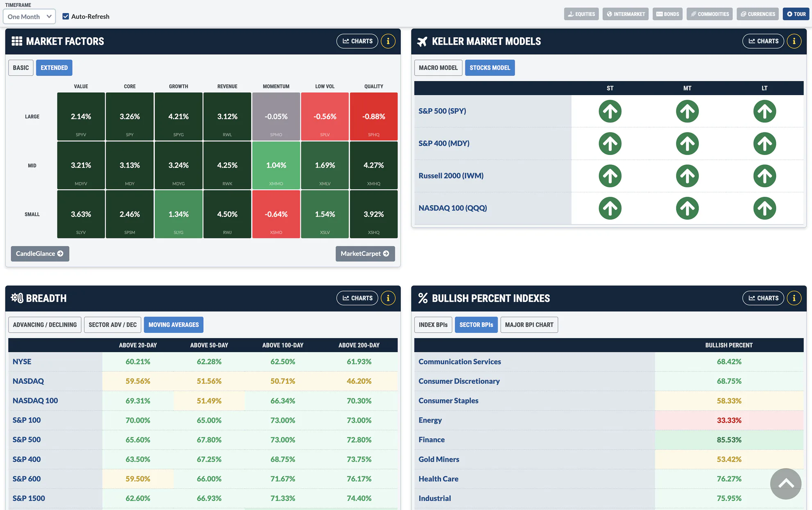
Task: Open Russell 2000 (IWM) model link
Action: pyautogui.click(x=451, y=176)
